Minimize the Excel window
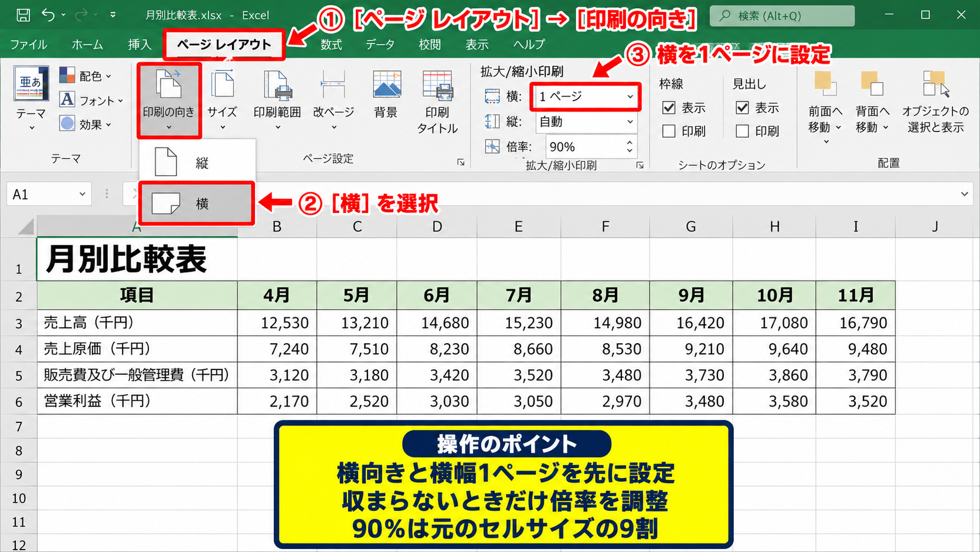The height and width of the screenshot is (552, 980). click(889, 15)
